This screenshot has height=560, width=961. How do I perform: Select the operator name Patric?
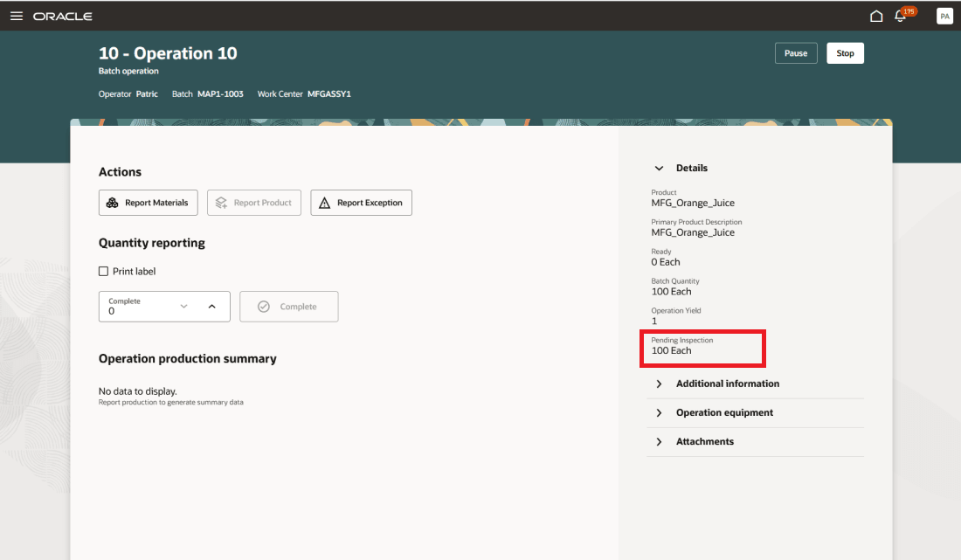(147, 93)
